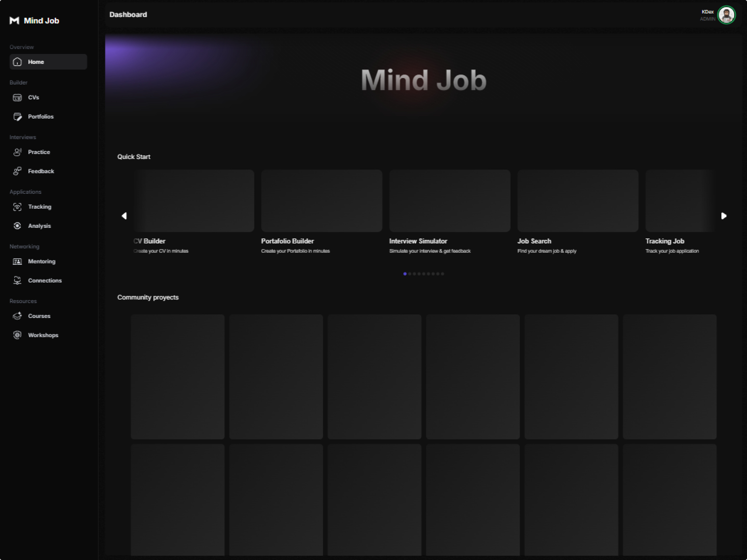Screen dimensions: 747x560
Task: Click the Tracking sidebar icon
Action: 17,207
